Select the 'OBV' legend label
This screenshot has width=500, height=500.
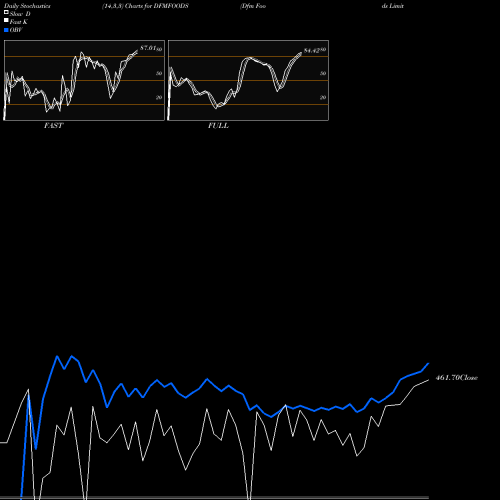[x=16, y=30]
